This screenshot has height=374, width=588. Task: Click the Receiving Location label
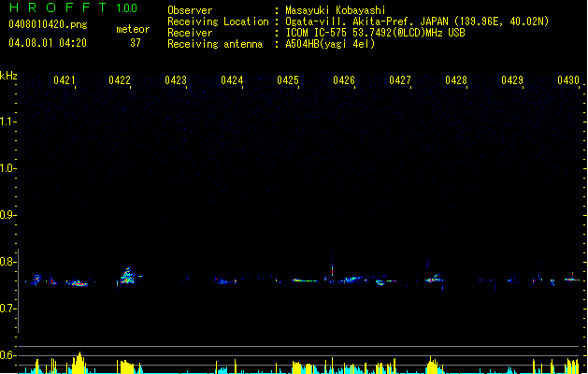point(218,22)
